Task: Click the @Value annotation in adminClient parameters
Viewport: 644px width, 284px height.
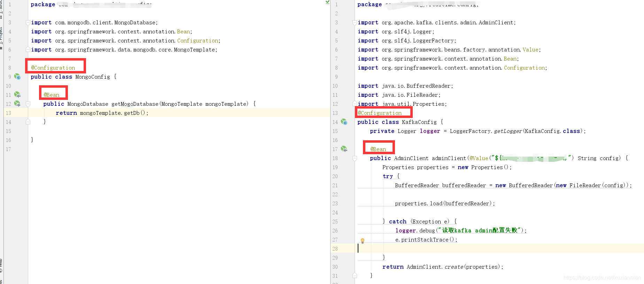Action: 479,158
